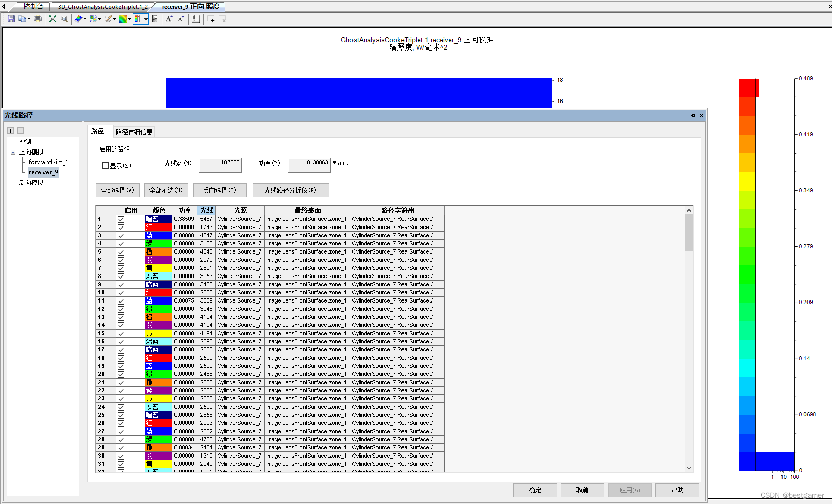Viewport: 832px width, 504px height.
Task: Click the minus collapse-all button in 光线路径 panel
Action: point(20,130)
